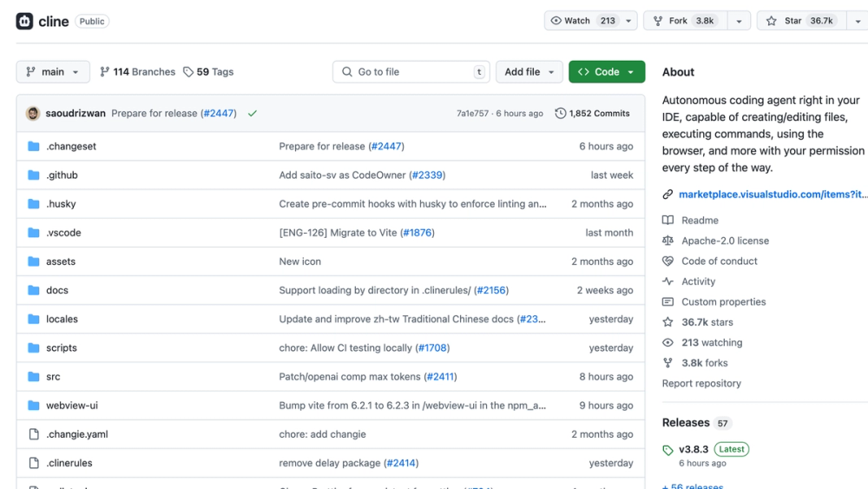Click the Custom properties note icon

[668, 301]
